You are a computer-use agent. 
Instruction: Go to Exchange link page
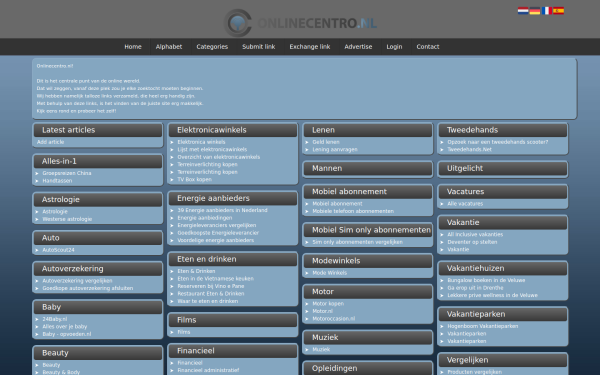[x=310, y=47]
